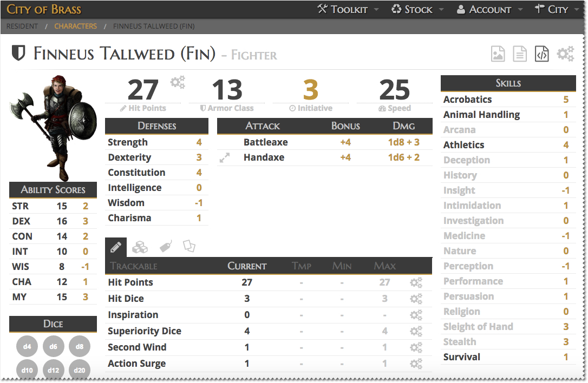Roll the d8 dice button

click(80, 347)
